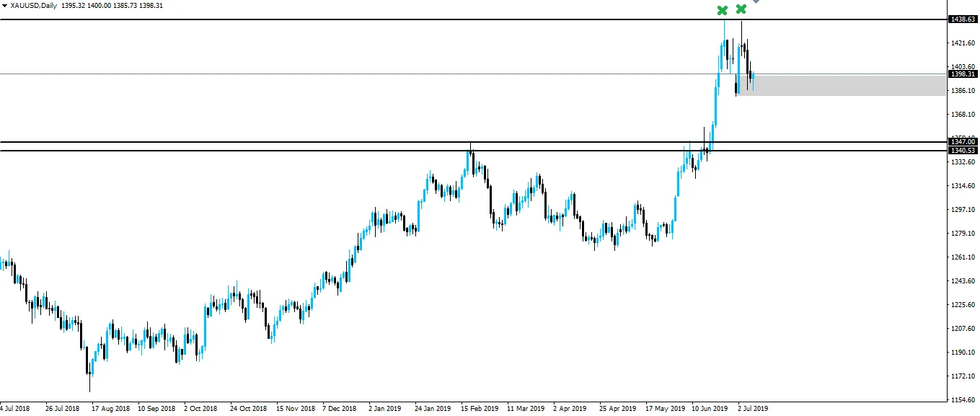
Task: Click the 1243.60 price scale value
Action: (963, 281)
